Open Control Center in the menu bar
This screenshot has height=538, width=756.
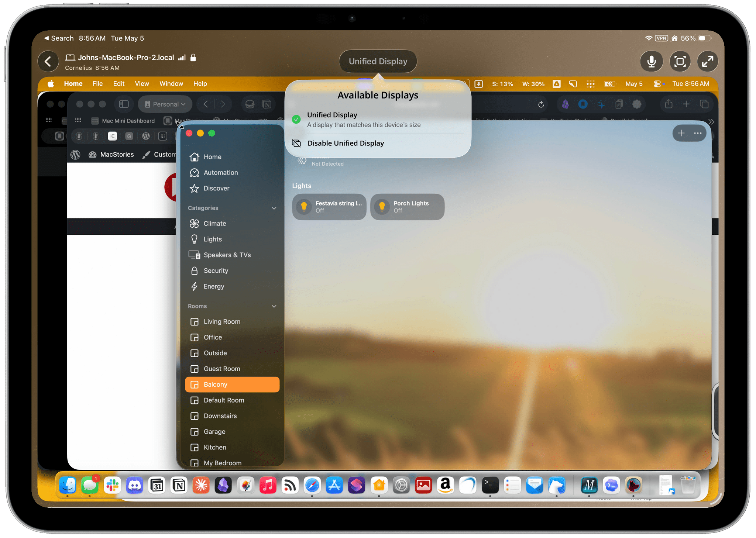(657, 84)
